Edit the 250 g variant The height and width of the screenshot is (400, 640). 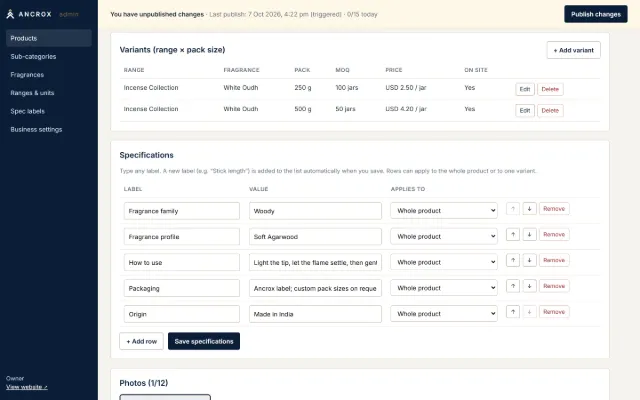point(525,89)
